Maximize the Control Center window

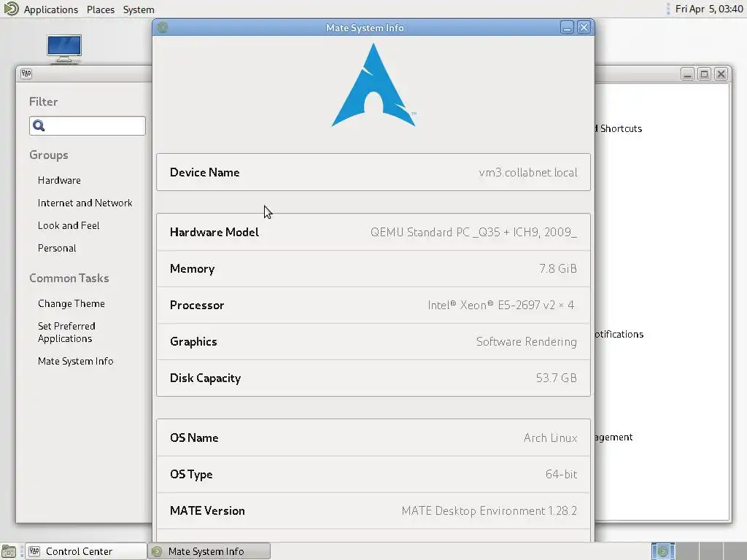704,74
